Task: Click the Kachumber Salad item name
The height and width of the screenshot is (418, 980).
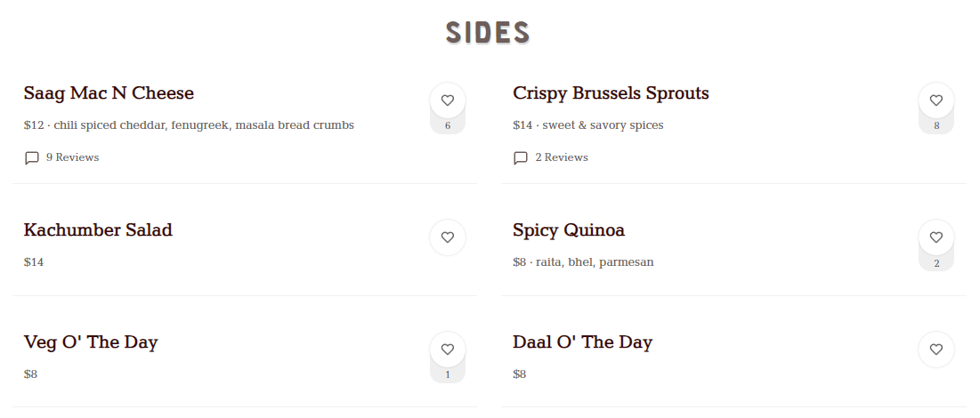Action: [x=98, y=230]
